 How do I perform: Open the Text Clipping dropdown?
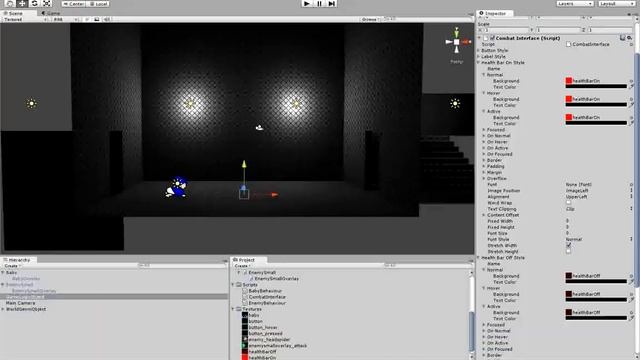coord(598,209)
